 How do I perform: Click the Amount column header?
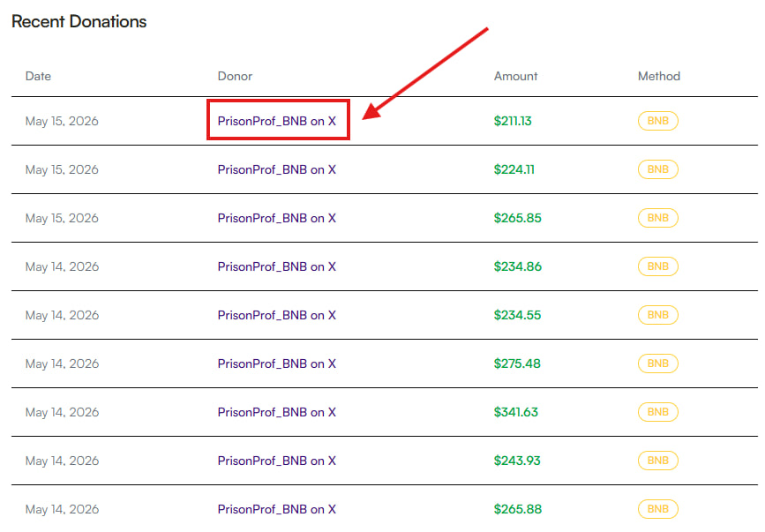pos(515,76)
